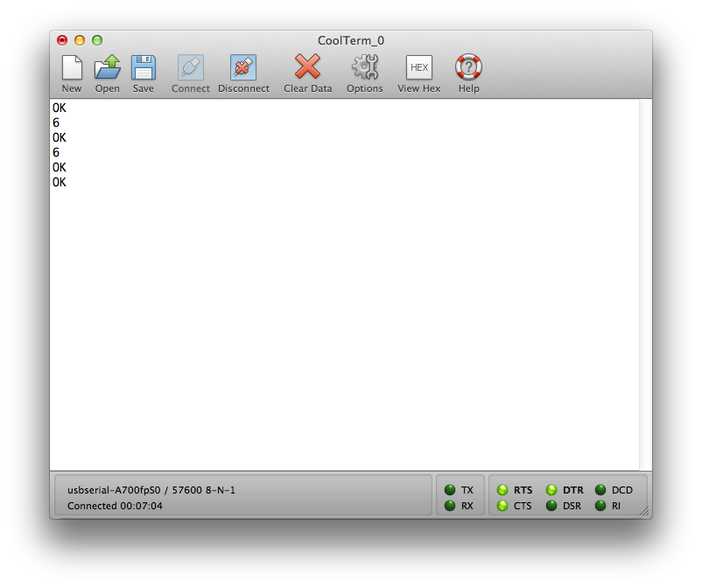Click the CTS status light
Screen dimensions: 702x588
(x=501, y=506)
